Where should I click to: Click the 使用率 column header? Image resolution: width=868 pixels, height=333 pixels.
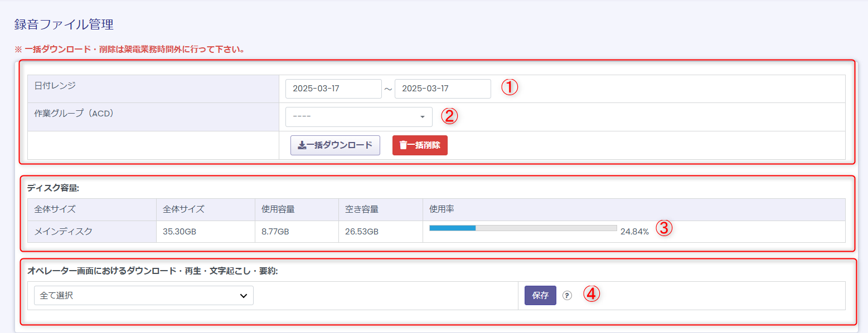click(x=442, y=209)
